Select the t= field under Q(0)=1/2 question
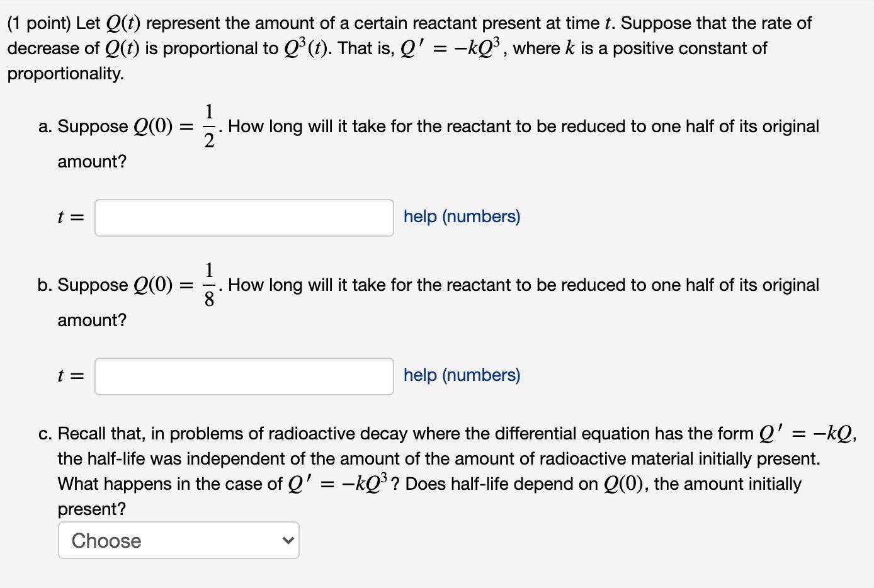 tap(244, 217)
